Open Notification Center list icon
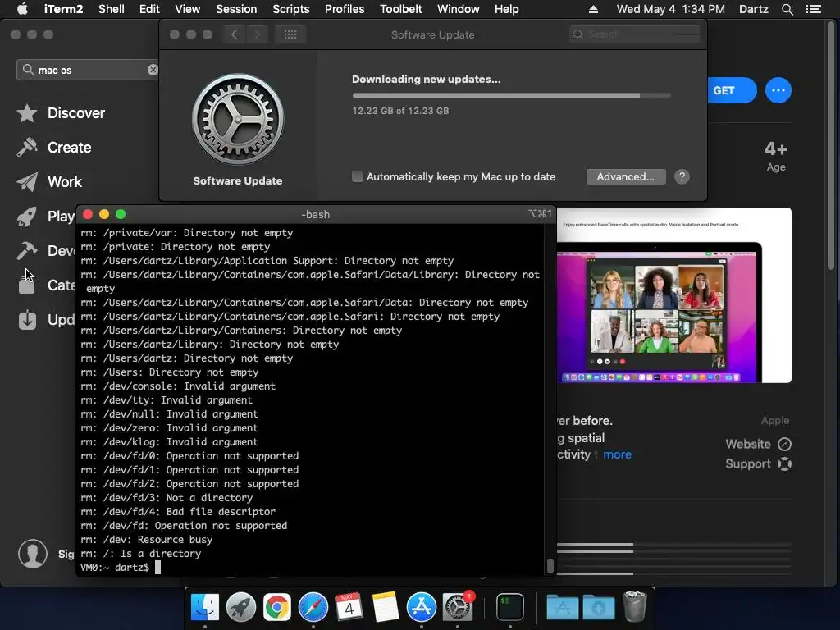The height and width of the screenshot is (630, 840). tap(813, 9)
